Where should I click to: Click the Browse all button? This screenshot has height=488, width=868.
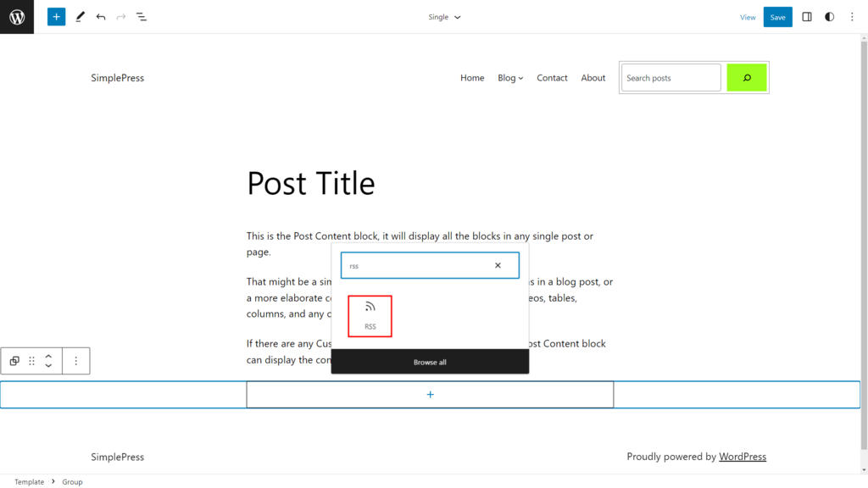(430, 361)
